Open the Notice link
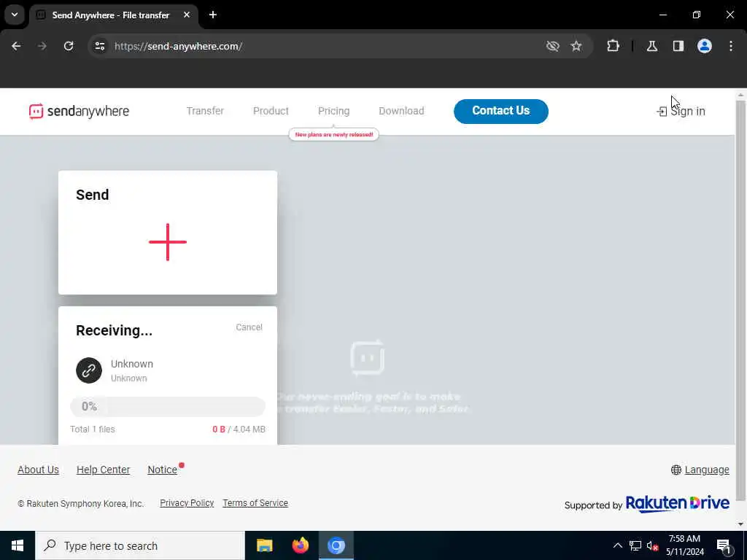 click(x=163, y=470)
